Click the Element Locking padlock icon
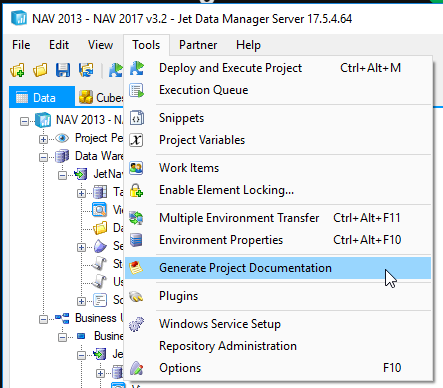443x388 pixels. point(136,190)
